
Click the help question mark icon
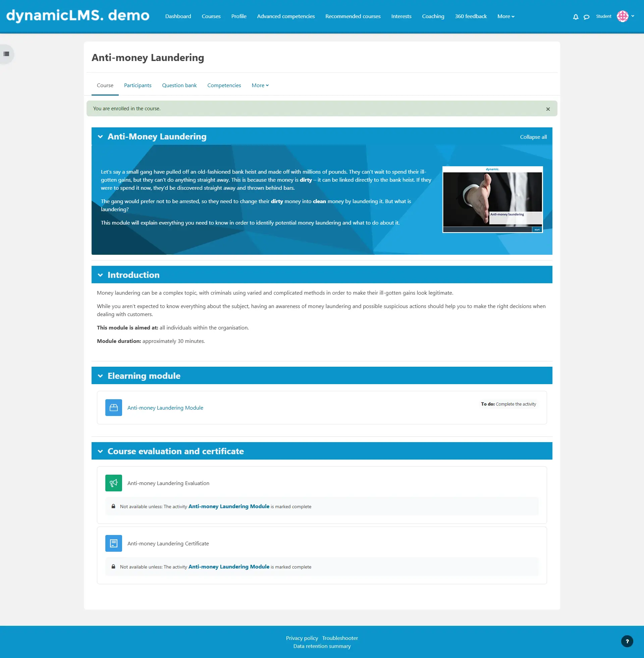(x=627, y=641)
